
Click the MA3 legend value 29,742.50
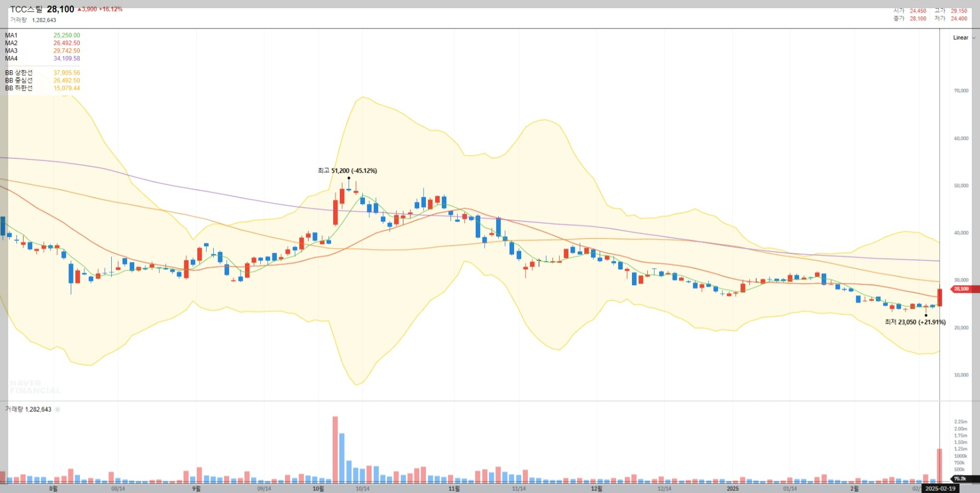click(67, 51)
